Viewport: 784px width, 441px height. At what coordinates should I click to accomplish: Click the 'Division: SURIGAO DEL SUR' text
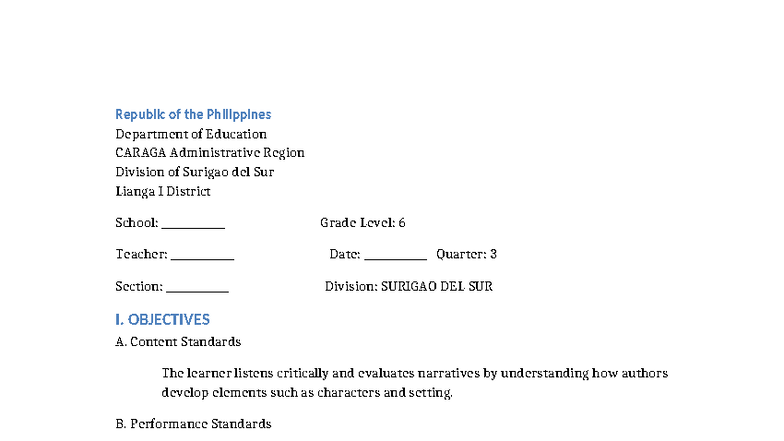pos(409,286)
